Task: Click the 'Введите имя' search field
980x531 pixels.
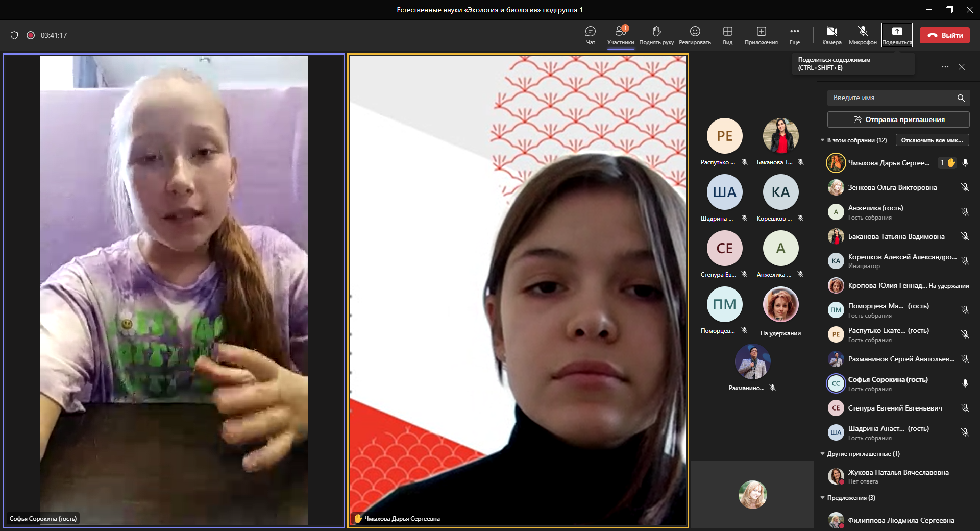Action: (892, 98)
